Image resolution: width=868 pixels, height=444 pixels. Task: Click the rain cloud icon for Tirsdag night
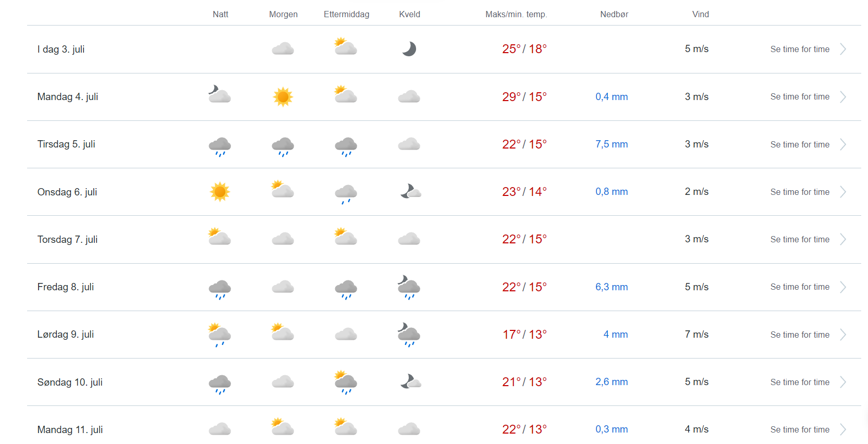click(220, 146)
